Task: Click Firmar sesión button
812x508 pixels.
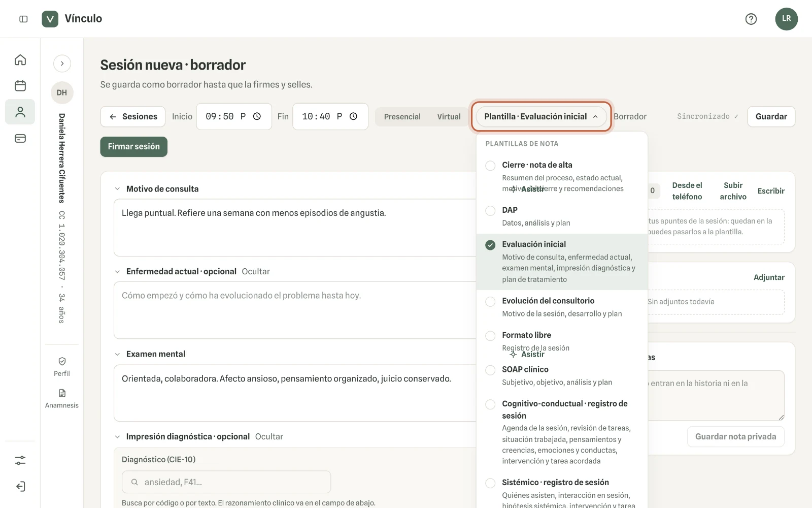Action: tap(133, 147)
